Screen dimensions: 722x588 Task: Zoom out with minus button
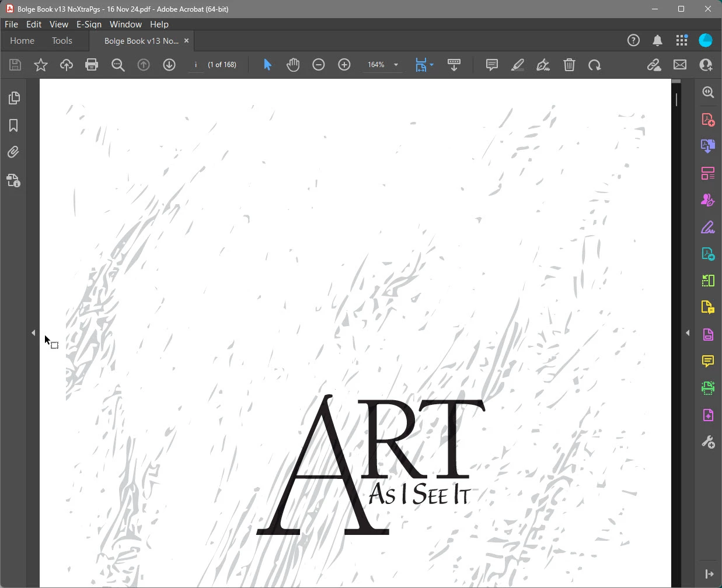click(x=319, y=65)
